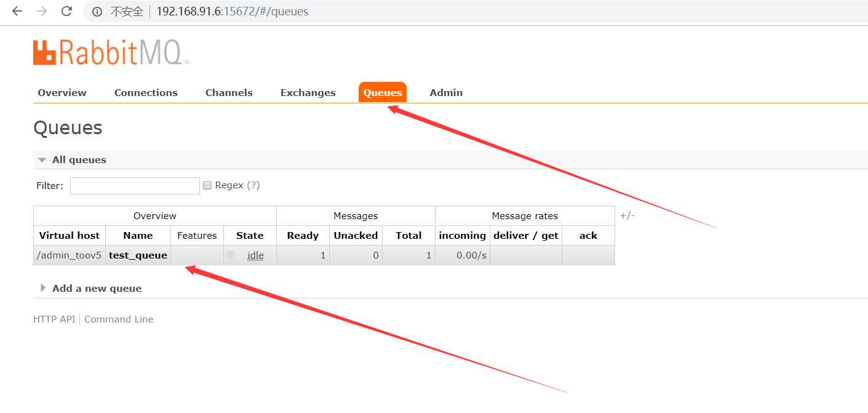Image resolution: width=868 pixels, height=413 pixels.
Task: Sort by incoming rate column
Action: click(x=462, y=235)
